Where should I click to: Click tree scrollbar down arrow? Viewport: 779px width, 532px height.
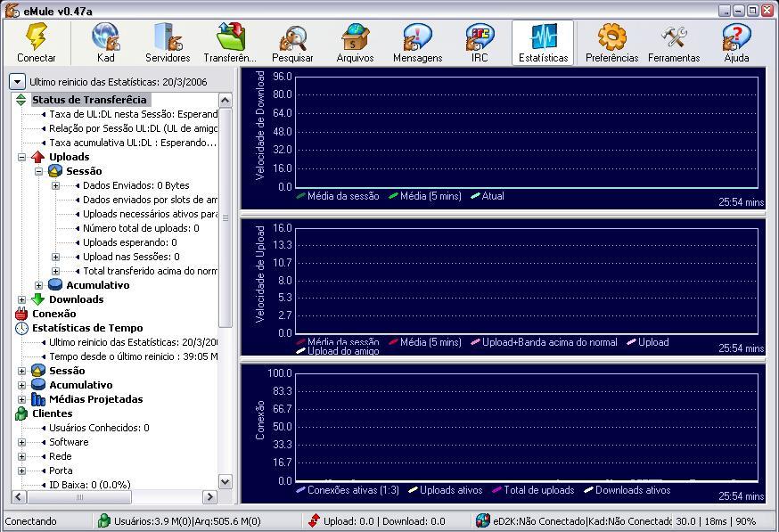coord(225,482)
